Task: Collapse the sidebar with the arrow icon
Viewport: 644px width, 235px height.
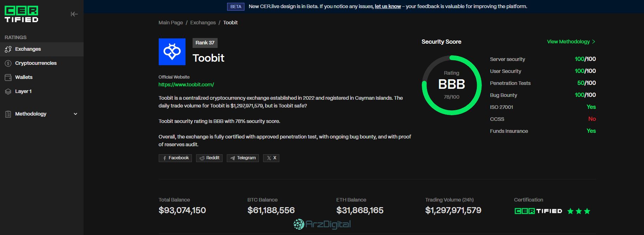Action: (74, 14)
